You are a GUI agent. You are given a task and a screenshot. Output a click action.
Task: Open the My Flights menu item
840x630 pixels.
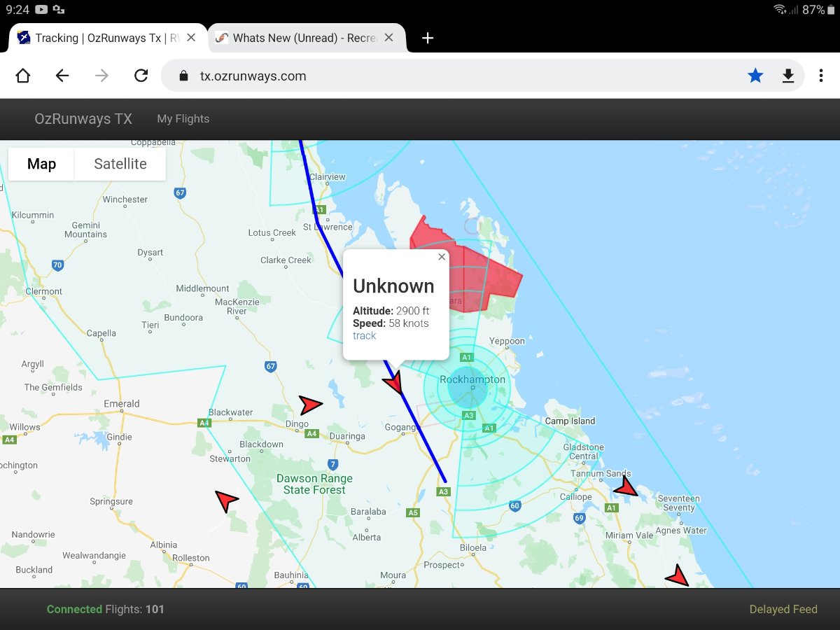[x=183, y=119]
